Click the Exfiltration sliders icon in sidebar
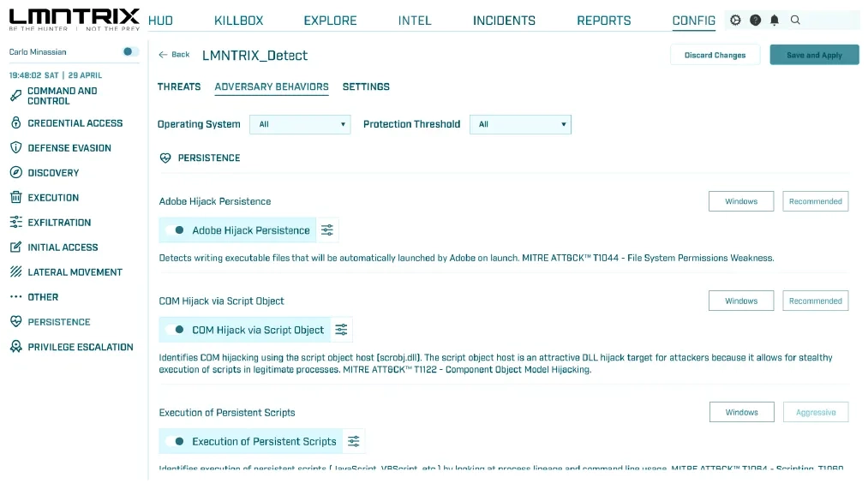The width and height of the screenshot is (868, 489). click(x=16, y=223)
